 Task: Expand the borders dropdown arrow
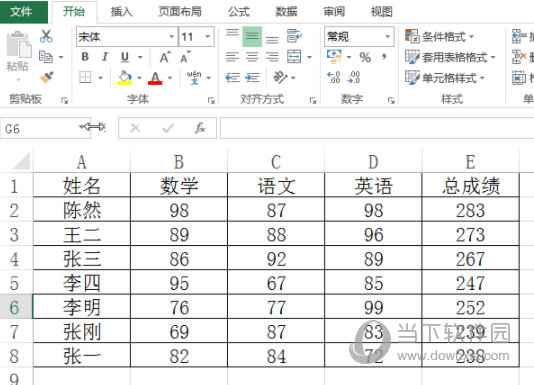pos(101,78)
